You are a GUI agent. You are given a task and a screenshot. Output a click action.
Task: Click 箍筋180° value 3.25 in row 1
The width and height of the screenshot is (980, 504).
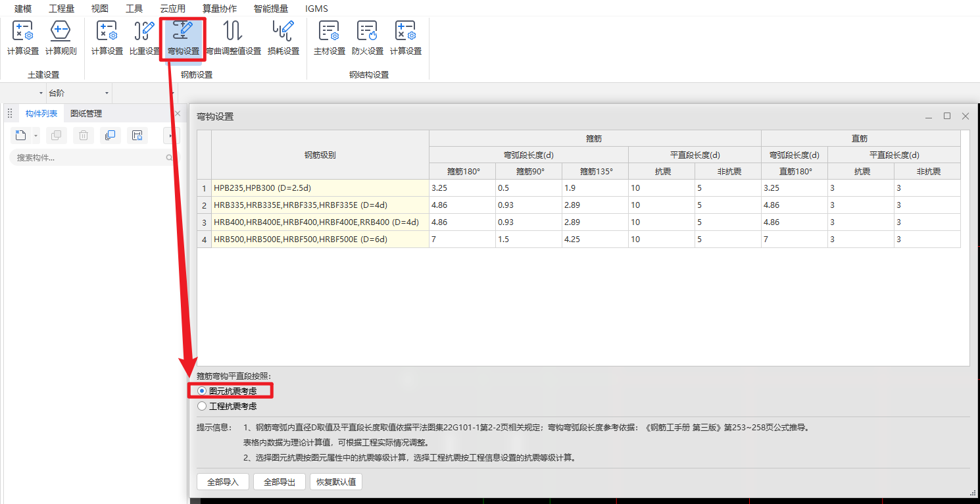[462, 188]
